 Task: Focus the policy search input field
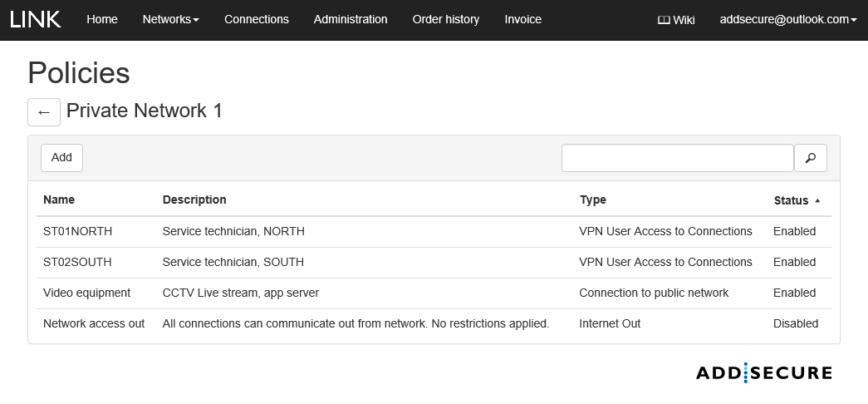tap(677, 158)
